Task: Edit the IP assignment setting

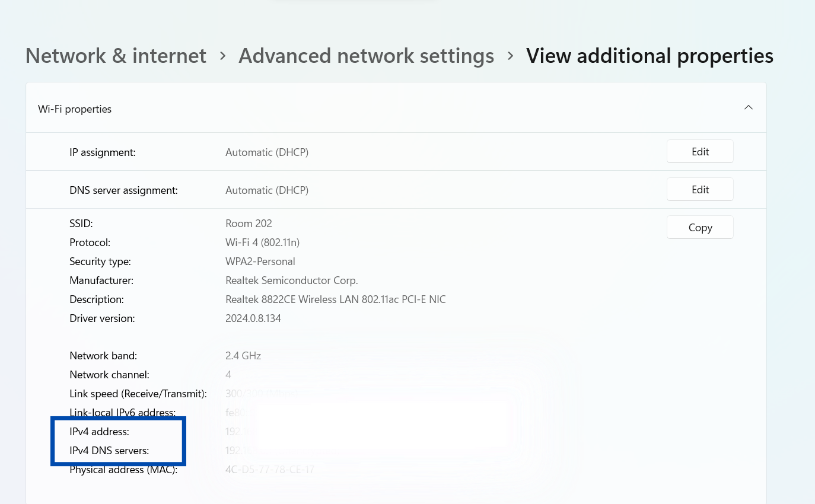Action: pyautogui.click(x=700, y=151)
